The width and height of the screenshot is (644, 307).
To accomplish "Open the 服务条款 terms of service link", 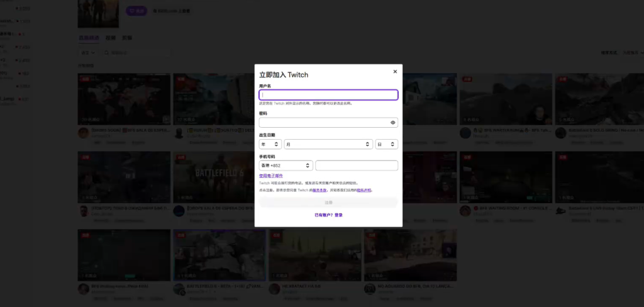I will coord(319,190).
